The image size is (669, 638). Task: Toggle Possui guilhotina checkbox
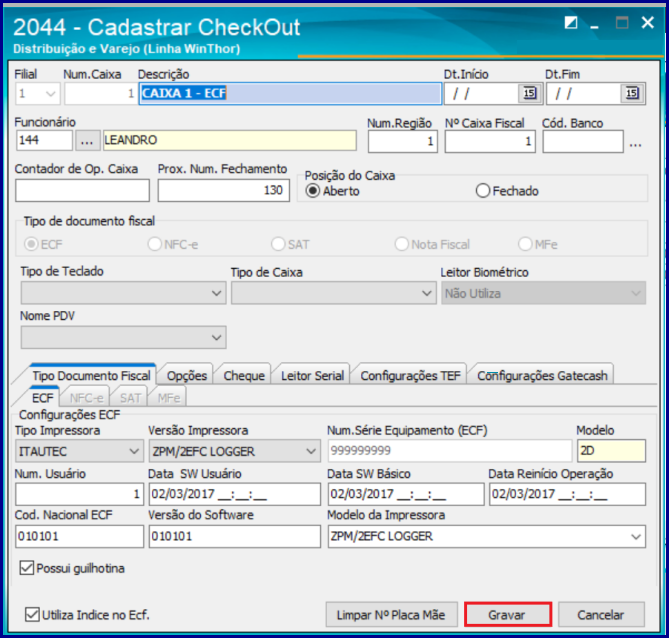27,568
